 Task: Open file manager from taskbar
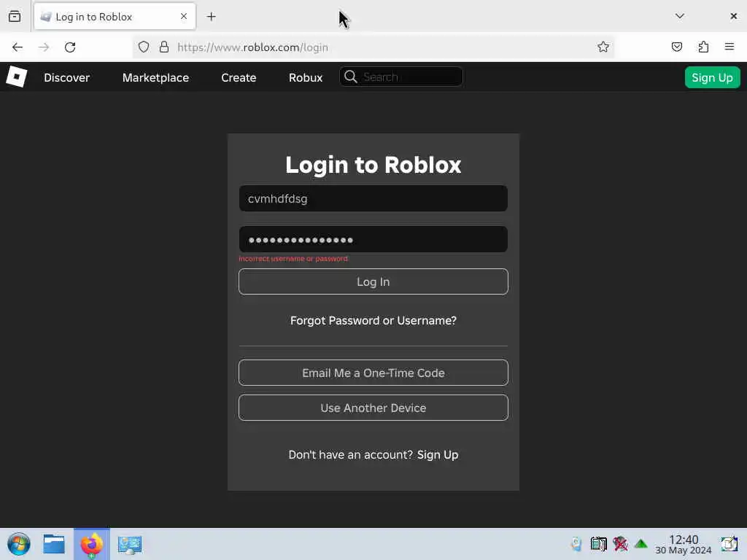coord(54,544)
